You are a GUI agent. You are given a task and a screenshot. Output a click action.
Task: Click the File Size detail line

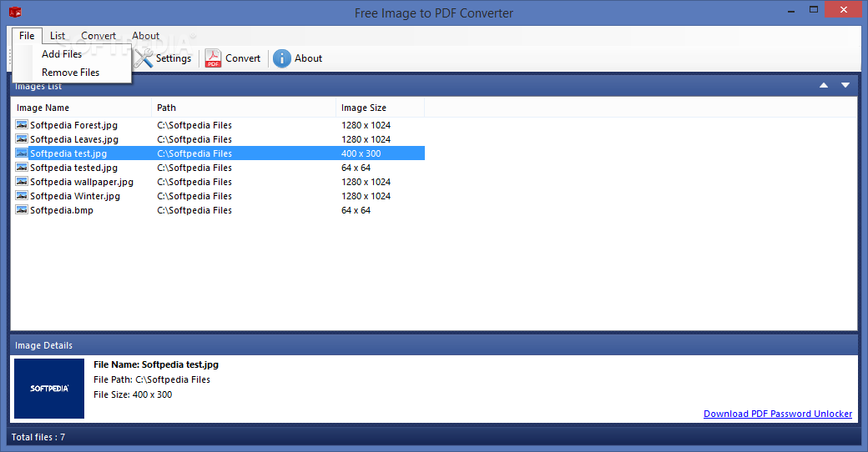pos(133,394)
